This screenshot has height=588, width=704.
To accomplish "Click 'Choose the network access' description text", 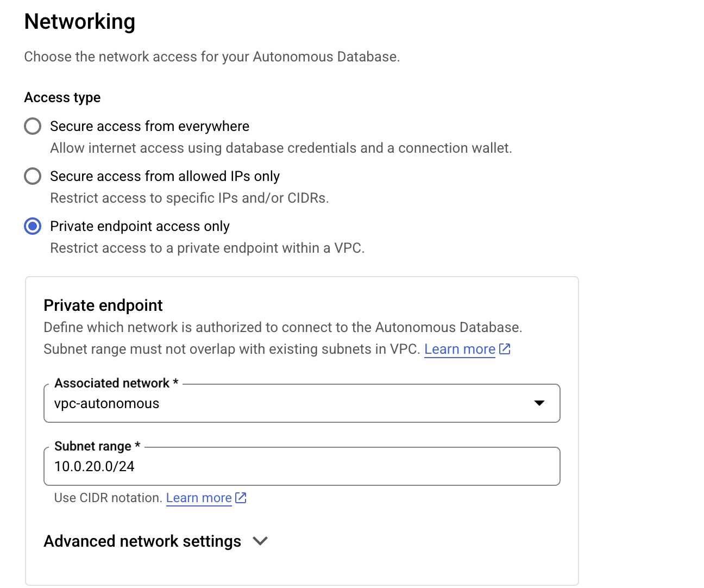I will coord(212,57).
